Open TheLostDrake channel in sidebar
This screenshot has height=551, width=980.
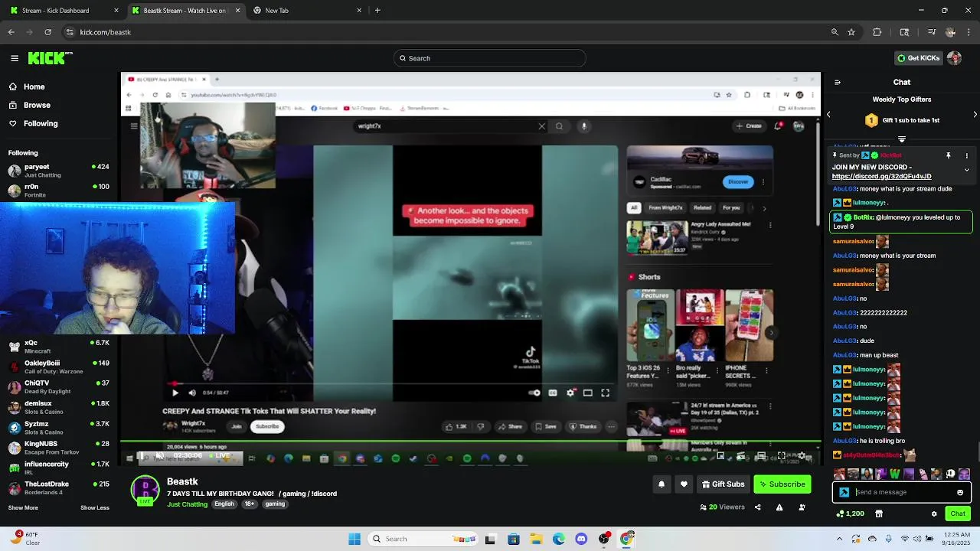58,487
